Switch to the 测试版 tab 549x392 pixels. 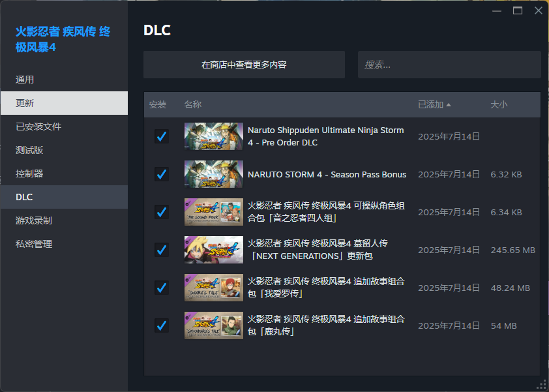coord(64,150)
